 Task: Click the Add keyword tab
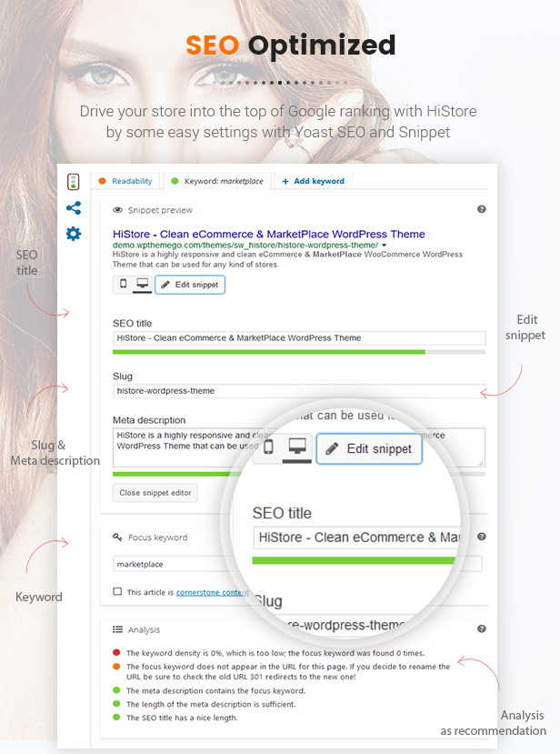tap(313, 181)
